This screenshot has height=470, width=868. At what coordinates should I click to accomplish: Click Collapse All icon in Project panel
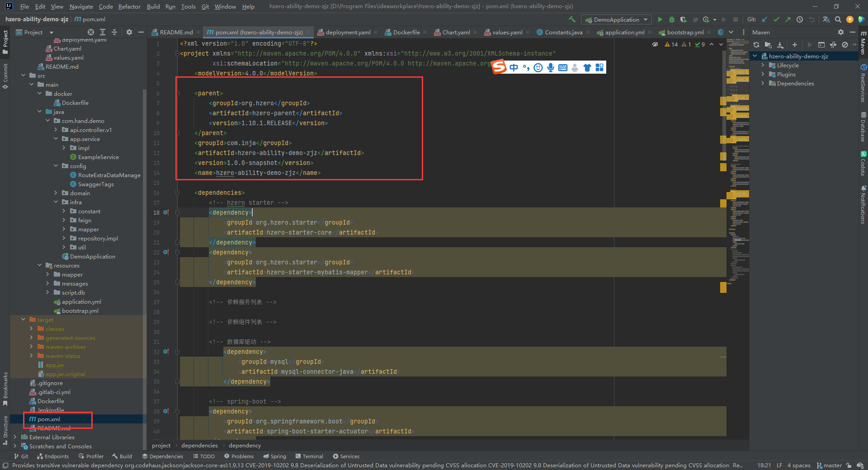coord(114,32)
